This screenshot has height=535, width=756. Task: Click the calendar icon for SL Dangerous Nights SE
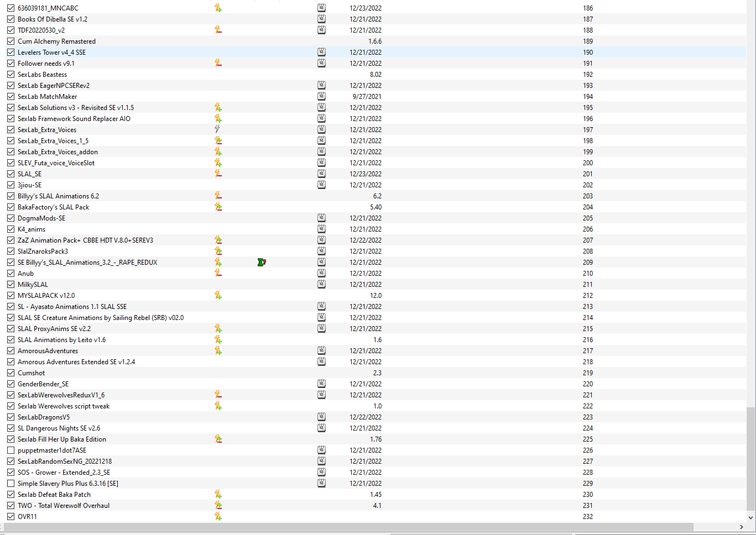(321, 428)
